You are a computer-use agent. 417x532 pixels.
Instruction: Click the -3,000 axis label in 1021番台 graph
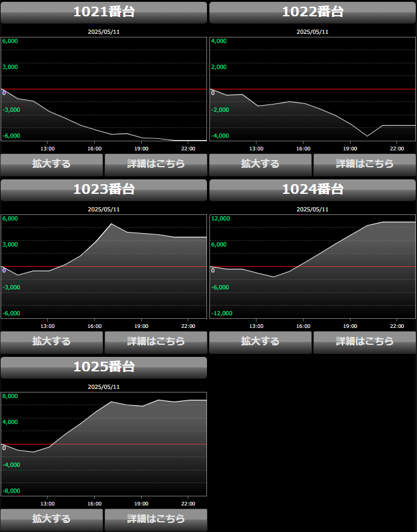[x=11, y=109]
